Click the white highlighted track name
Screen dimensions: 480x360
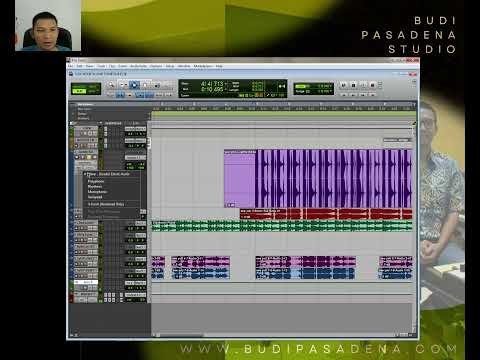86,282
